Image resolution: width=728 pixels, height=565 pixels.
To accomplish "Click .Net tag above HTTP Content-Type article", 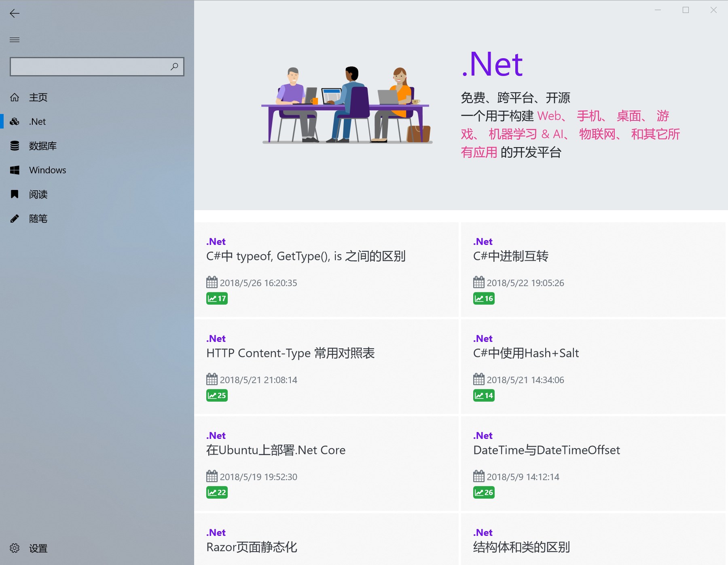I will click(216, 339).
